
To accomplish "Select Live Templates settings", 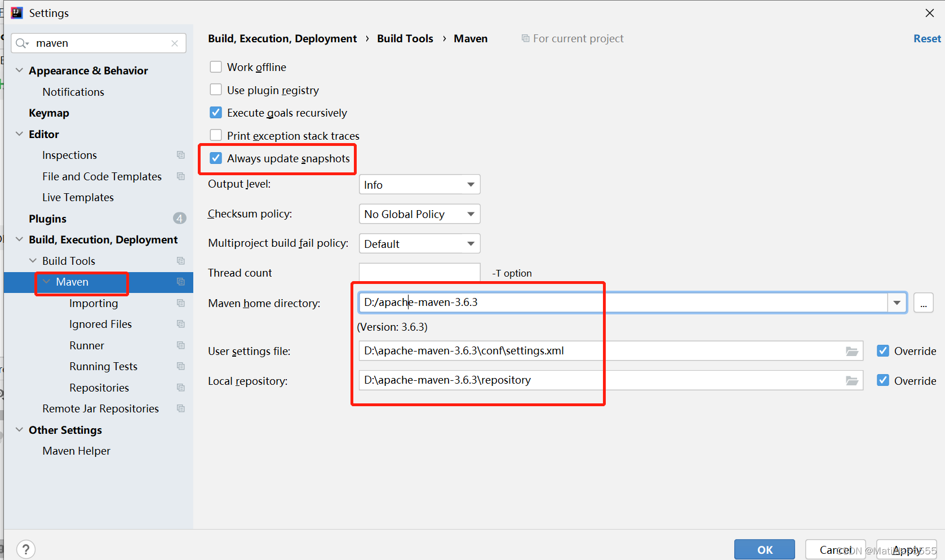I will [78, 197].
